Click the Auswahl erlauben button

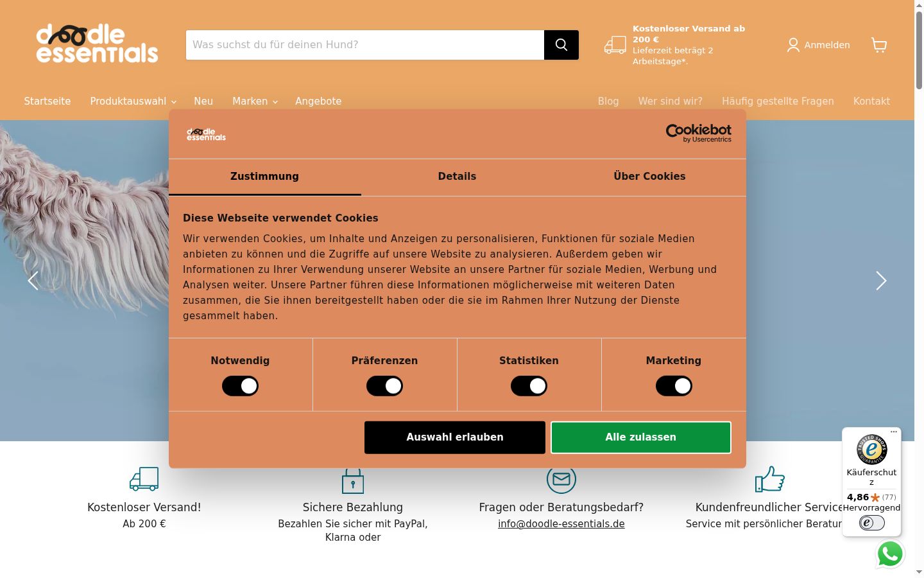point(455,437)
